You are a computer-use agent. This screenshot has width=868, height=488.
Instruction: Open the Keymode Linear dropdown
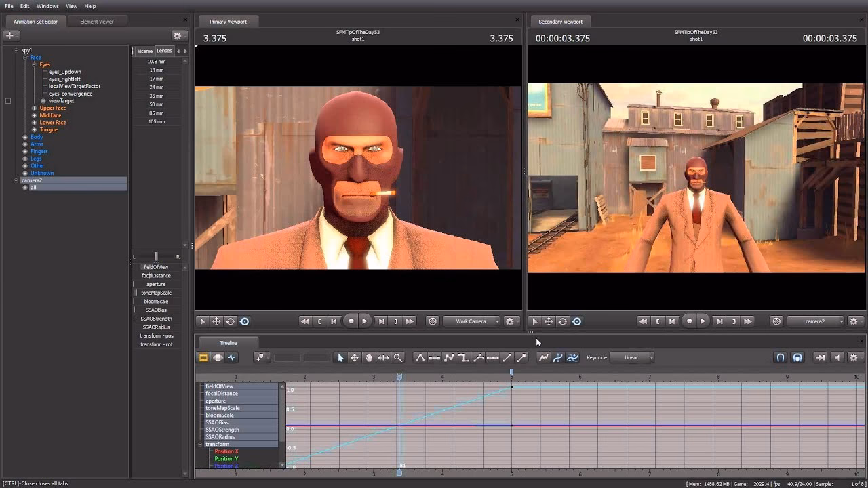click(x=631, y=357)
